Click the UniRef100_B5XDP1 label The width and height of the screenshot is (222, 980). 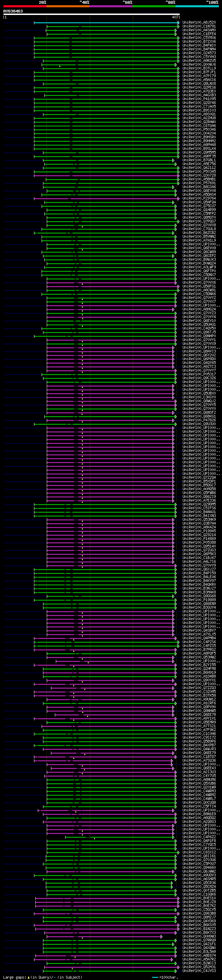[x=199, y=481]
